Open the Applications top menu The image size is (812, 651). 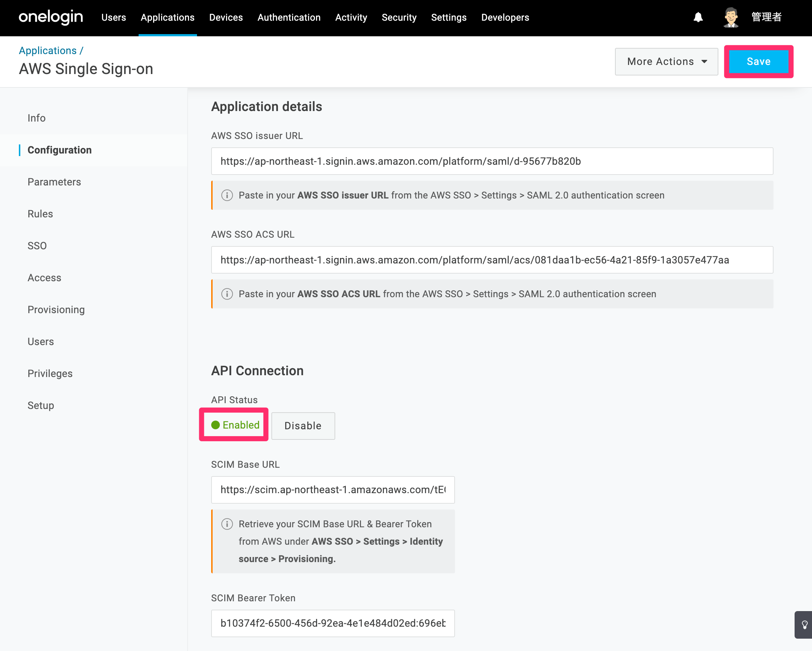tap(168, 17)
